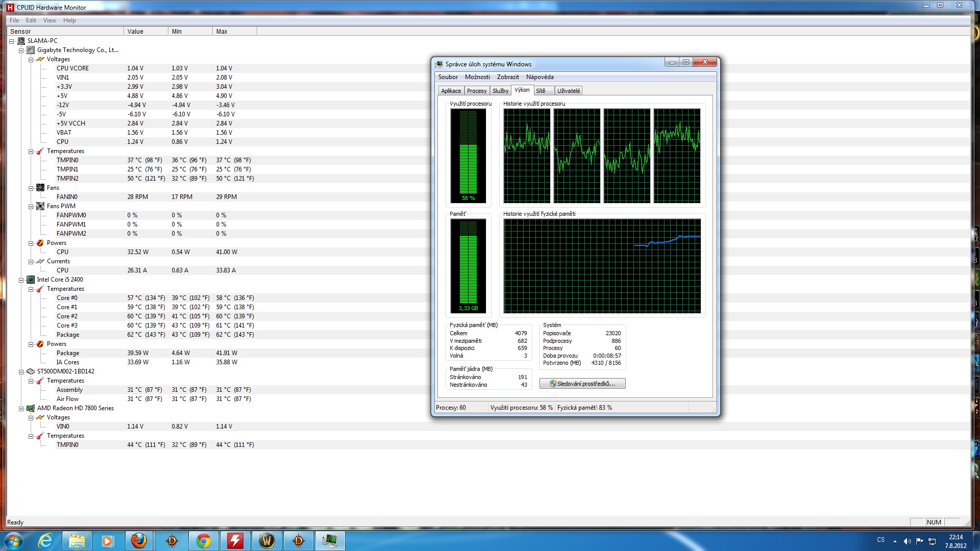The width and height of the screenshot is (980, 551).
Task: Click the Fans PWM category icon
Action: point(40,206)
